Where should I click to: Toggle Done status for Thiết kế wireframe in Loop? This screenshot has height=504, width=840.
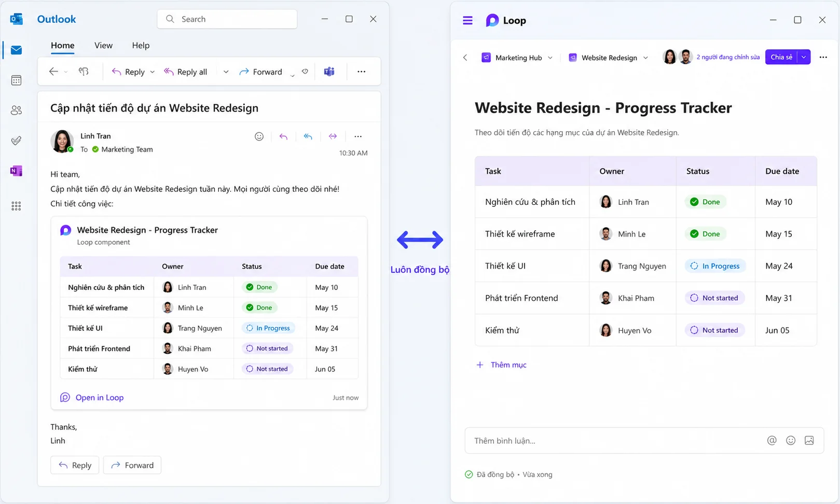pos(706,234)
